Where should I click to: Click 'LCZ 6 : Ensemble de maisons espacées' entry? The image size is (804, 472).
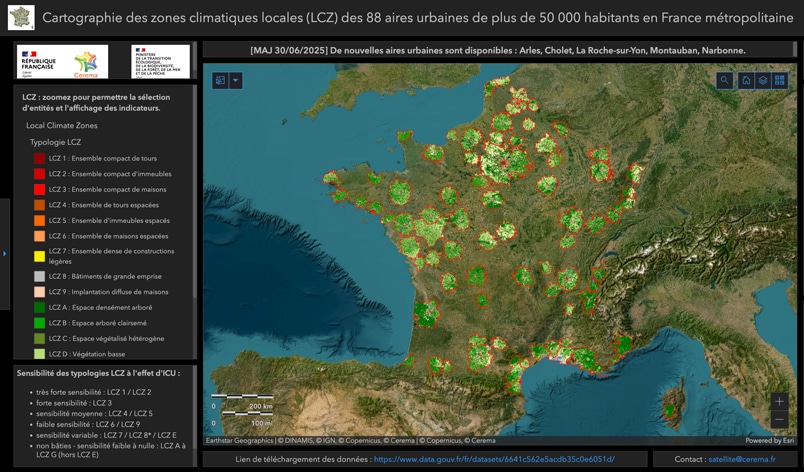pyautogui.click(x=108, y=236)
